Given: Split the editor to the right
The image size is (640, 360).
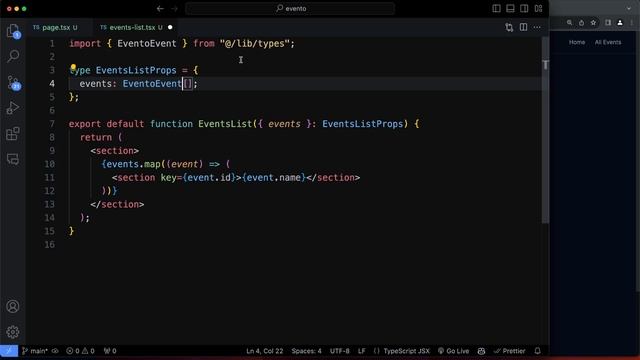Looking at the screenshot, I should 523,27.
